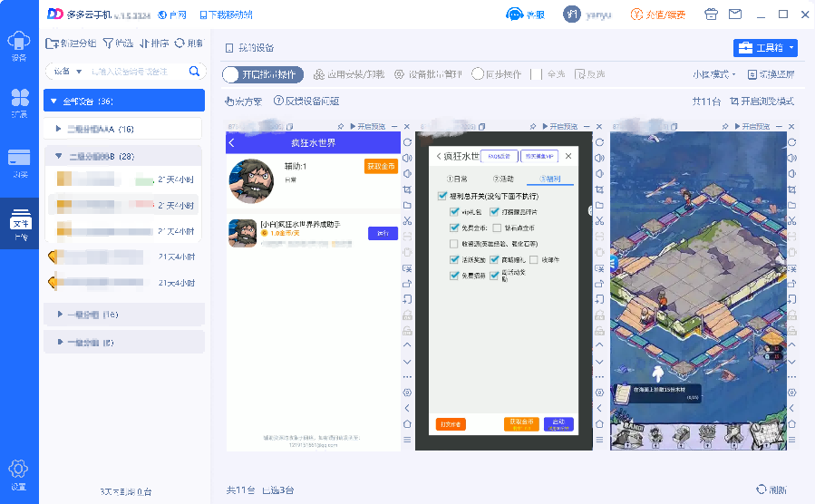
Task: Toggle the 免费招募 checkbox
Action: pyautogui.click(x=454, y=276)
